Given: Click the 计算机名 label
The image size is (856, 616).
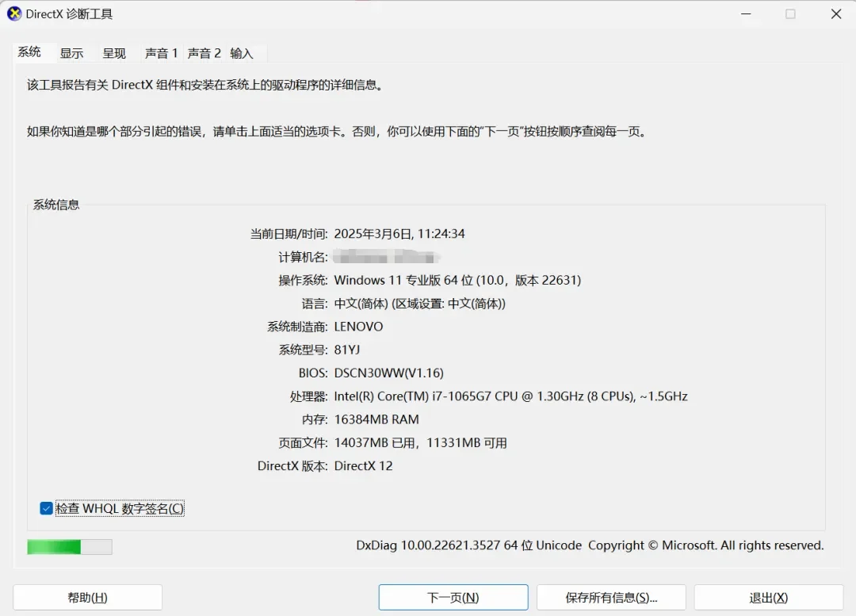Looking at the screenshot, I should coord(303,257).
